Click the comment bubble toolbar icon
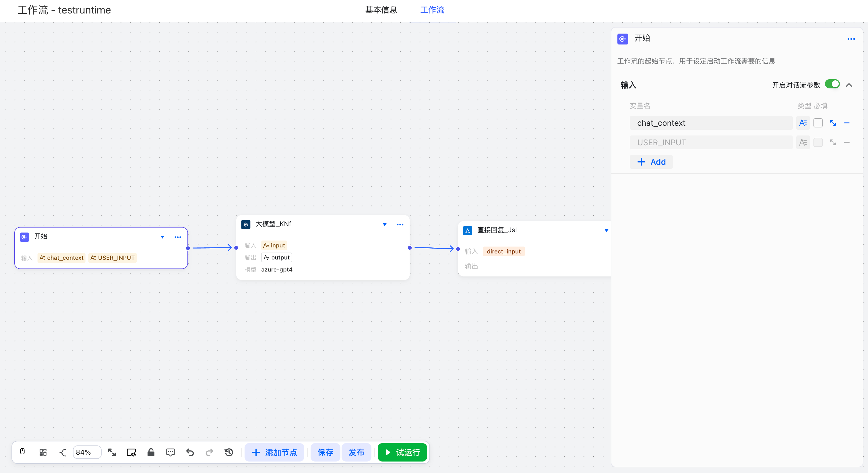 tap(170, 452)
